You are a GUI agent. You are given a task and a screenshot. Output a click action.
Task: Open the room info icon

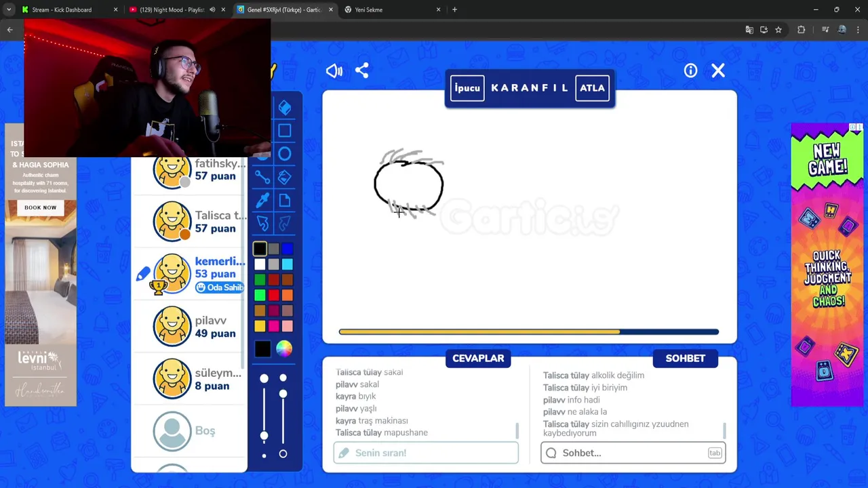690,70
